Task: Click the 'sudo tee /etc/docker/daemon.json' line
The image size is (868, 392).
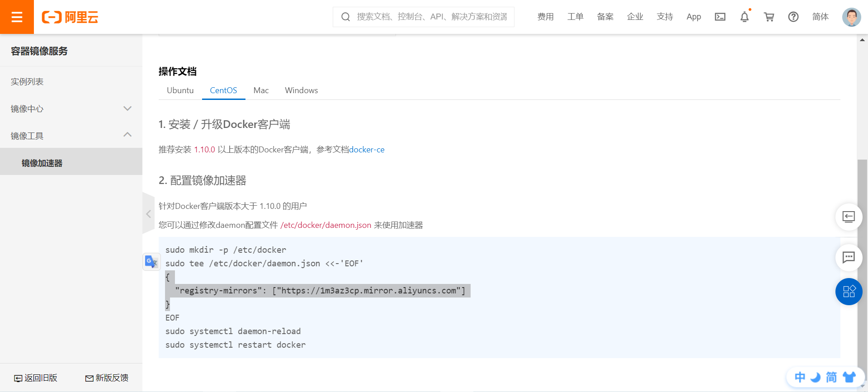Action: tap(264, 264)
